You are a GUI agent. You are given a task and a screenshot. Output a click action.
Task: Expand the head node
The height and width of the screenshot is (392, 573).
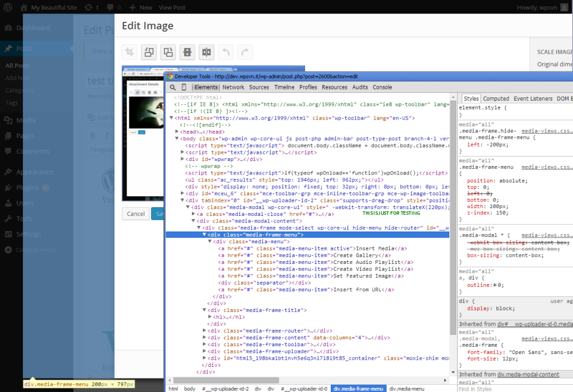click(177, 131)
